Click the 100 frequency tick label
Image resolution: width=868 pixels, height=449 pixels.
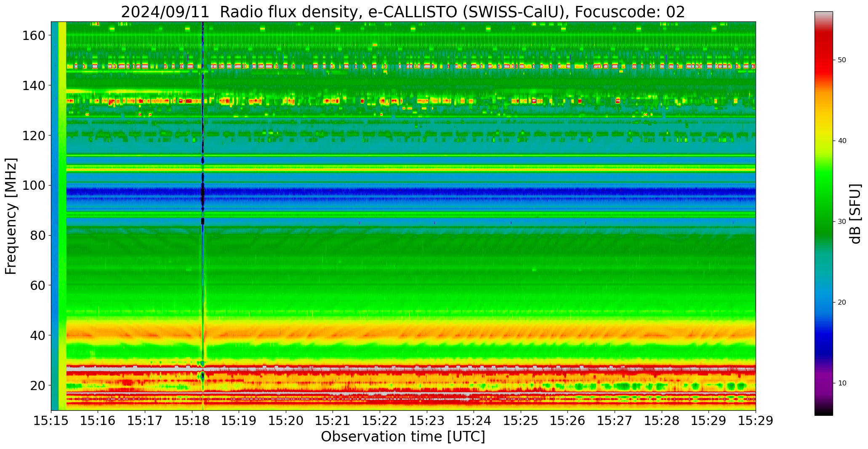tap(34, 185)
